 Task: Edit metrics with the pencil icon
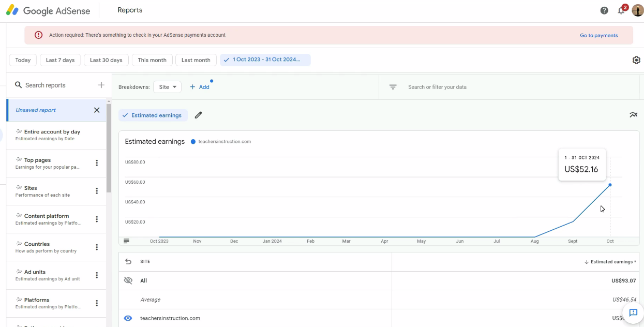[x=198, y=115]
